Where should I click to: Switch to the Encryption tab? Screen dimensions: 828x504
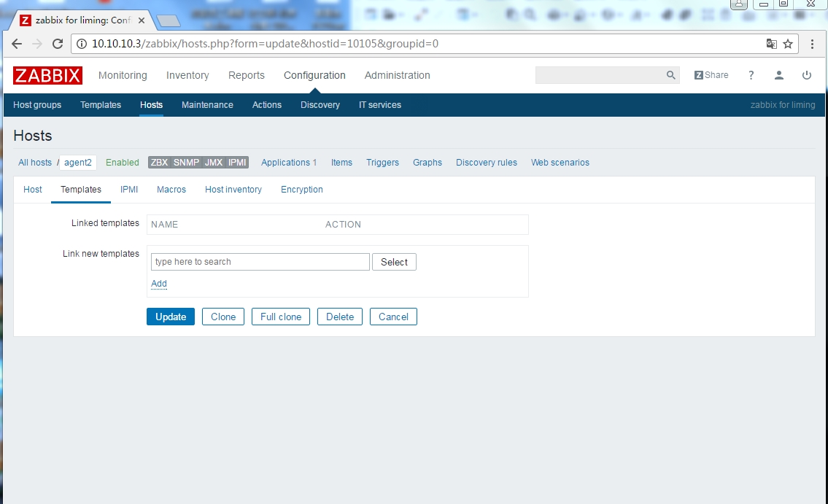(302, 190)
